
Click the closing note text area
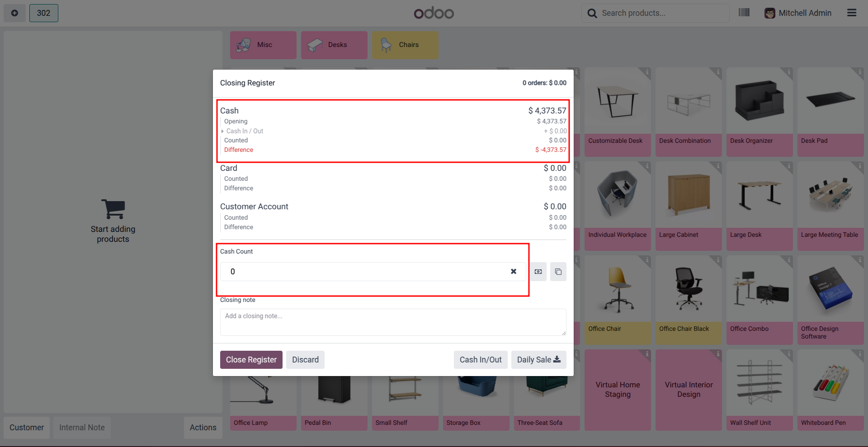coord(393,322)
